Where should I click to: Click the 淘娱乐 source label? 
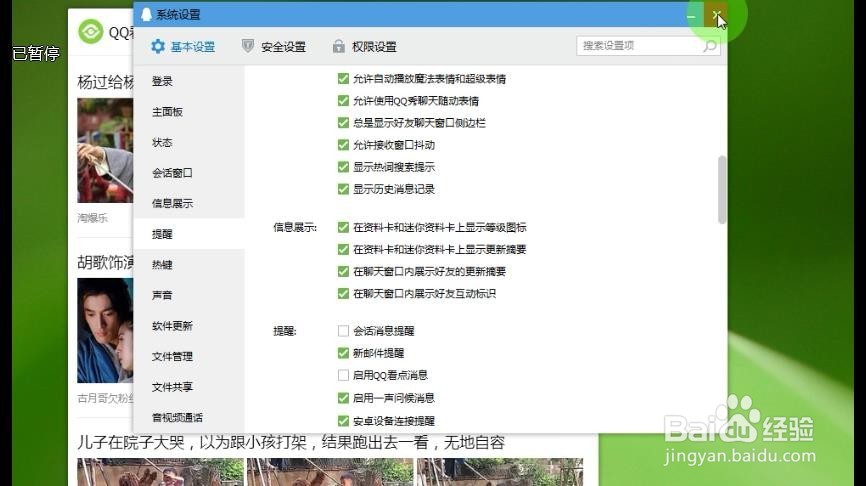click(92, 218)
